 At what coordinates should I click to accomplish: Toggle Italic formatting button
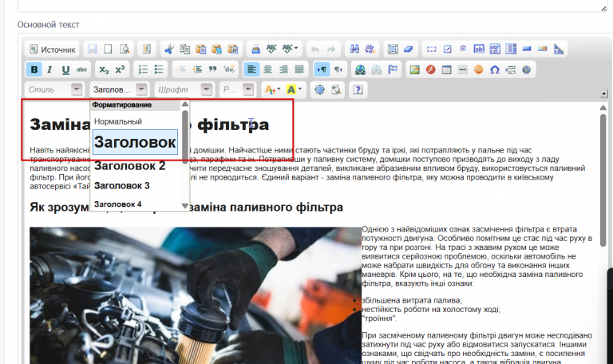(x=49, y=69)
